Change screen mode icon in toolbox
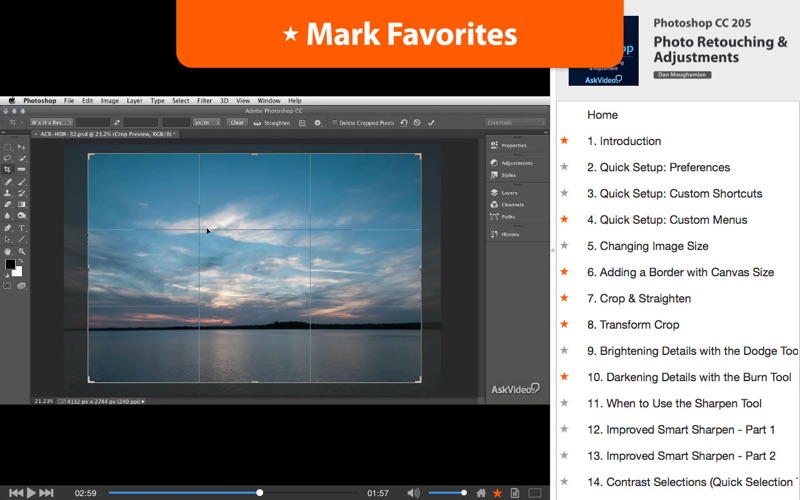 pyautogui.click(x=21, y=286)
